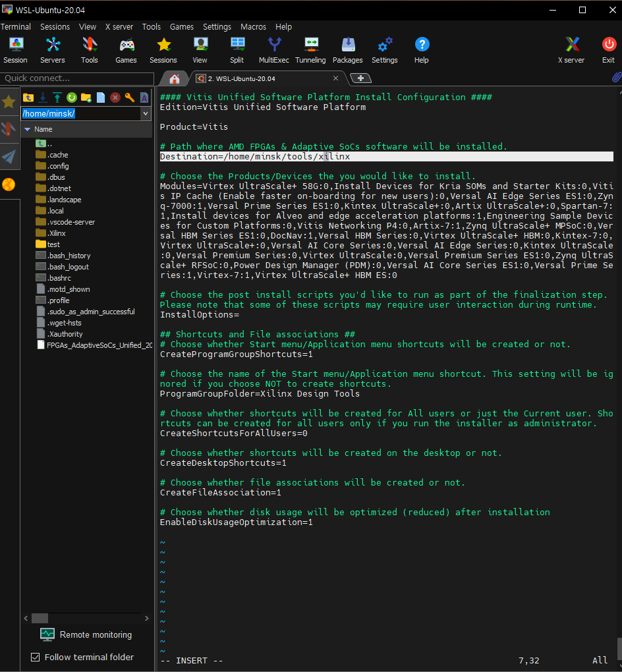Screen dimensions: 622x672
Task: Click the Remote monitoring button
Action: [86, 634]
